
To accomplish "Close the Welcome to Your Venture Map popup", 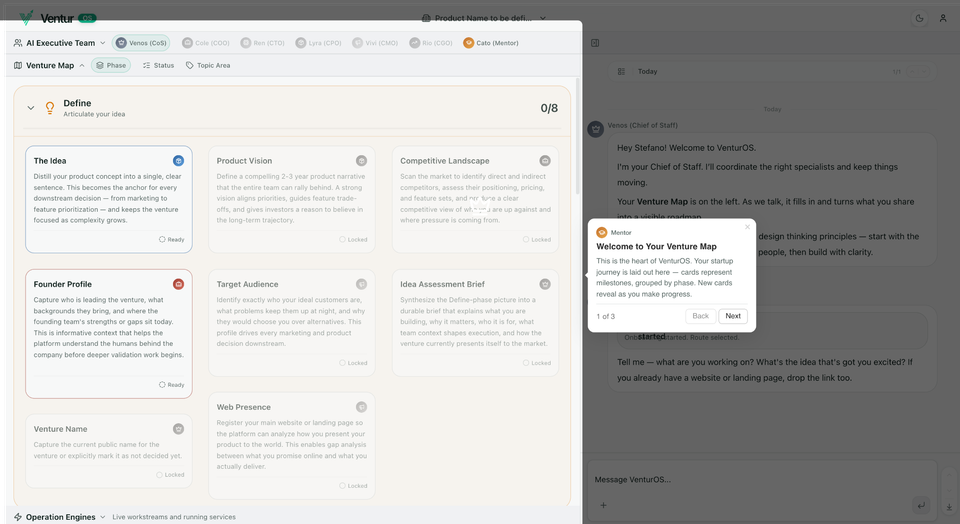I will 747,227.
